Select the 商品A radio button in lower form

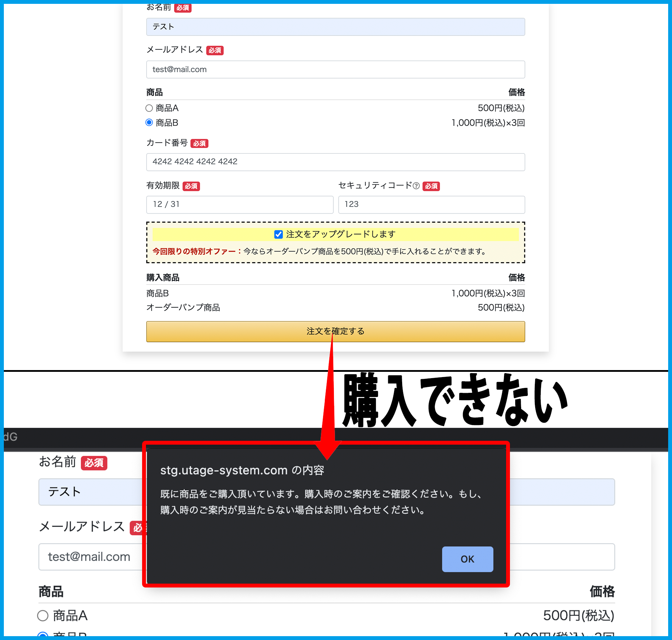(43, 615)
